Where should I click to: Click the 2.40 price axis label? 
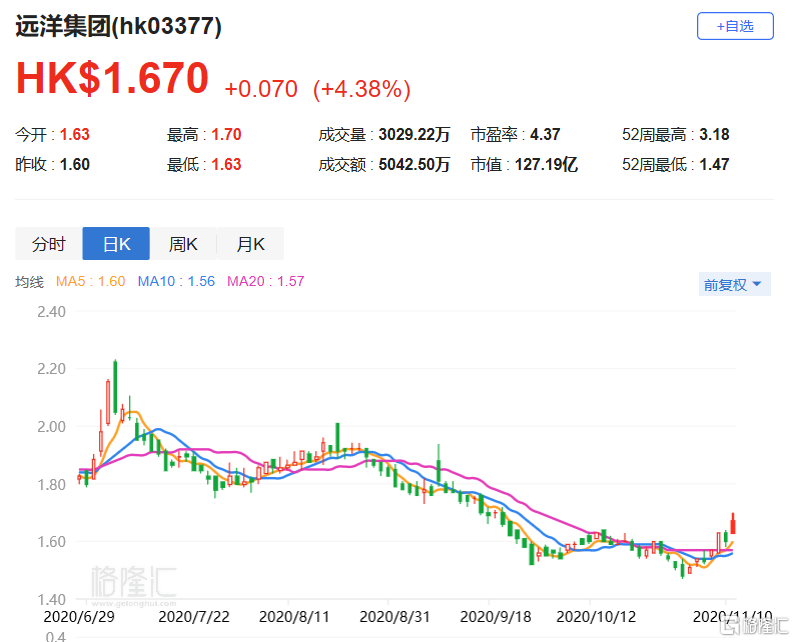click(51, 311)
